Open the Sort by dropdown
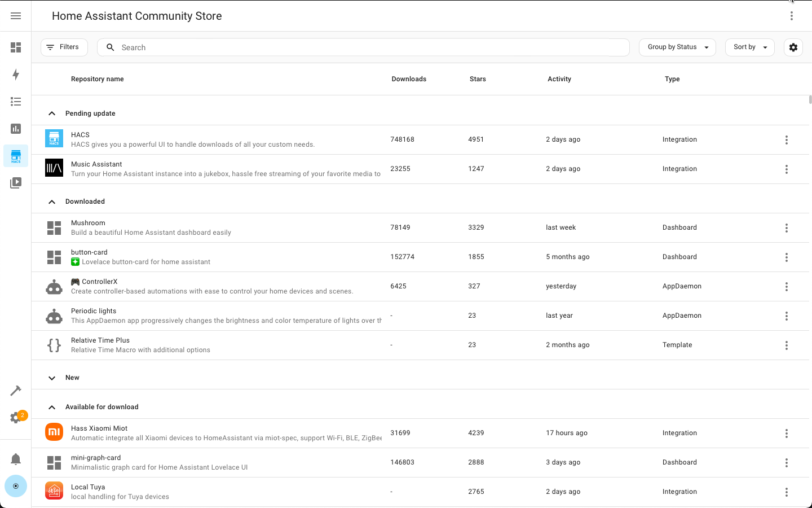This screenshot has width=812, height=508. point(749,47)
